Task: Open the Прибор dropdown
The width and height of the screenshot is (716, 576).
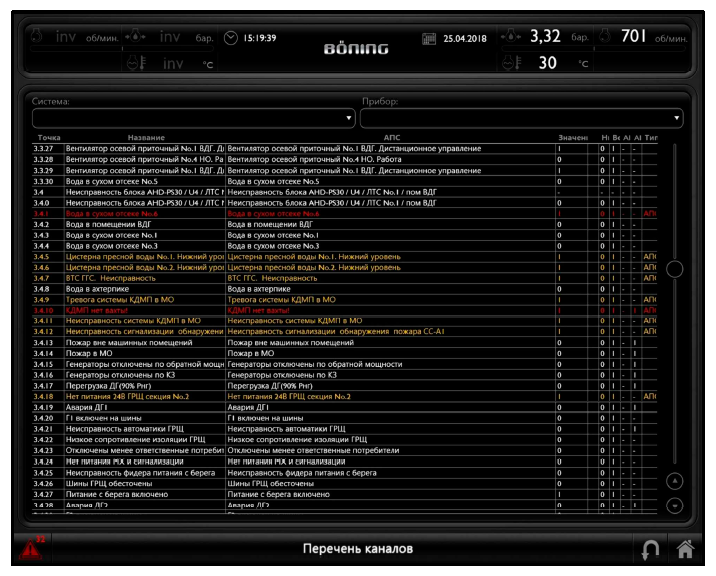Action: click(521, 118)
